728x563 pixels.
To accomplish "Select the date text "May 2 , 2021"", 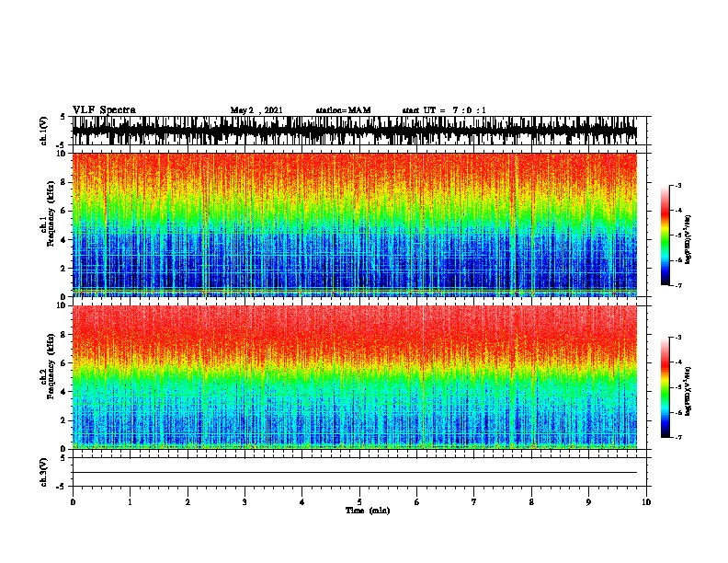I will click(256, 110).
